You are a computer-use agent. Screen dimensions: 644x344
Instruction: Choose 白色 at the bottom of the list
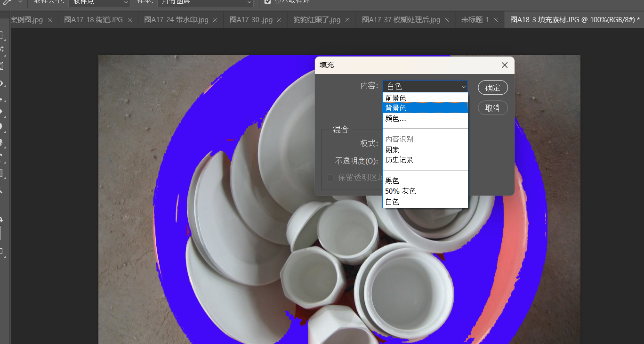point(425,202)
